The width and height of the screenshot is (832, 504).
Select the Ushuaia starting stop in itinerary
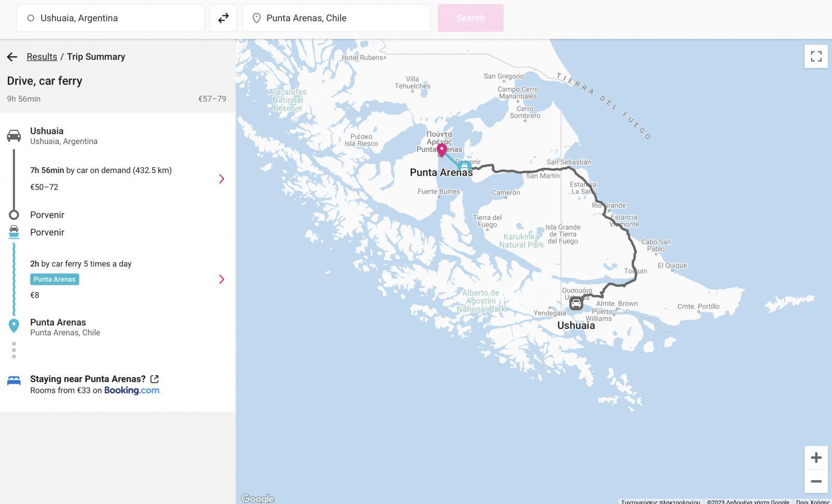tap(47, 131)
